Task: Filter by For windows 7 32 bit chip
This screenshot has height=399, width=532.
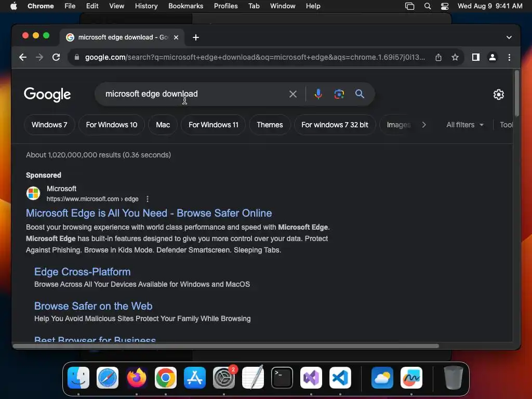Action: pos(335,125)
